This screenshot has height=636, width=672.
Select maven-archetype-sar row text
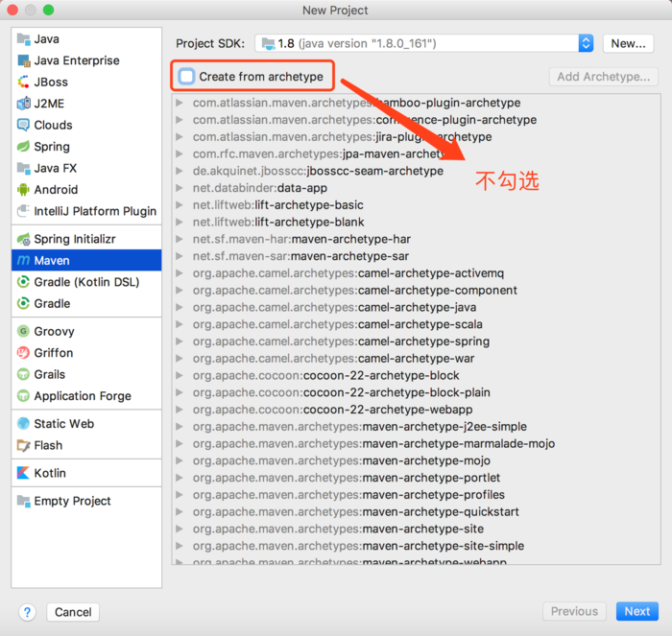300,256
